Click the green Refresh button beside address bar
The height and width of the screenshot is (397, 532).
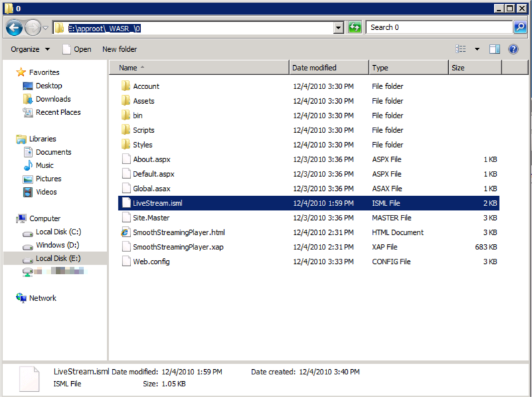pyautogui.click(x=355, y=27)
